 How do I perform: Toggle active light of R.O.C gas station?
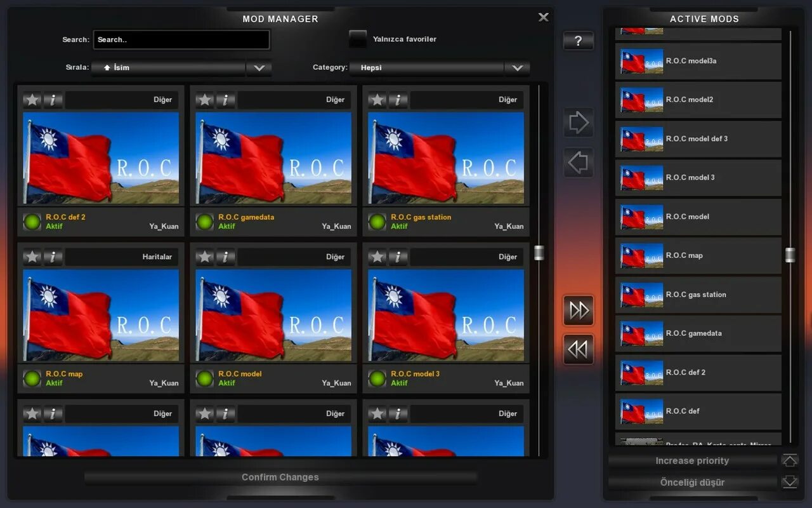tap(377, 222)
